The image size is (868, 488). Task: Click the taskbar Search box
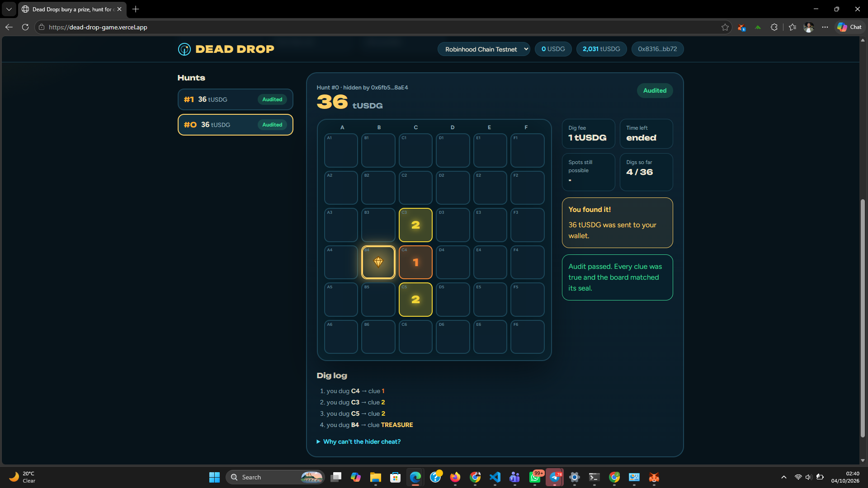click(x=275, y=477)
